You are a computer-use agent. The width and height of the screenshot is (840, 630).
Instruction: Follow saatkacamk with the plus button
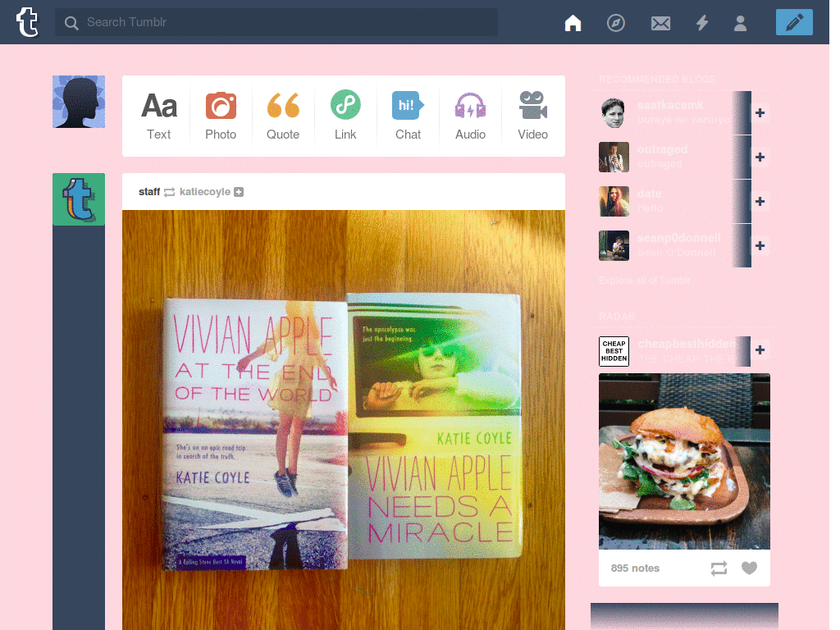[760, 113]
